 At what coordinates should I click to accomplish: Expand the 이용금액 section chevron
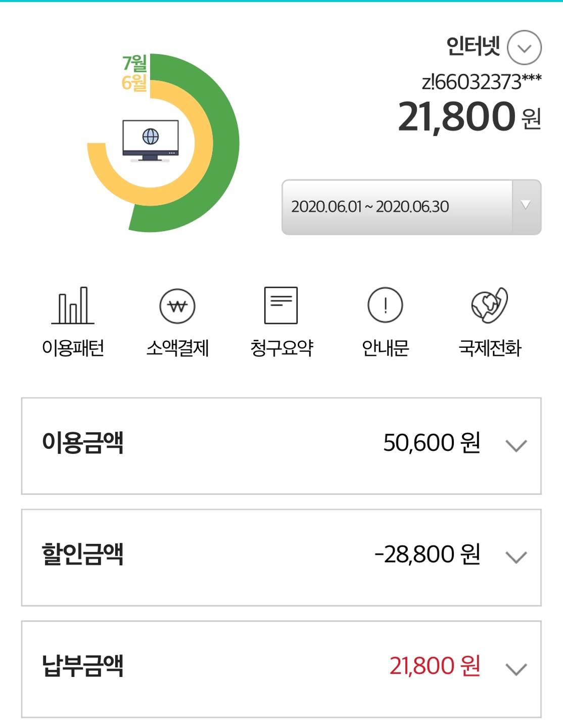[516, 445]
